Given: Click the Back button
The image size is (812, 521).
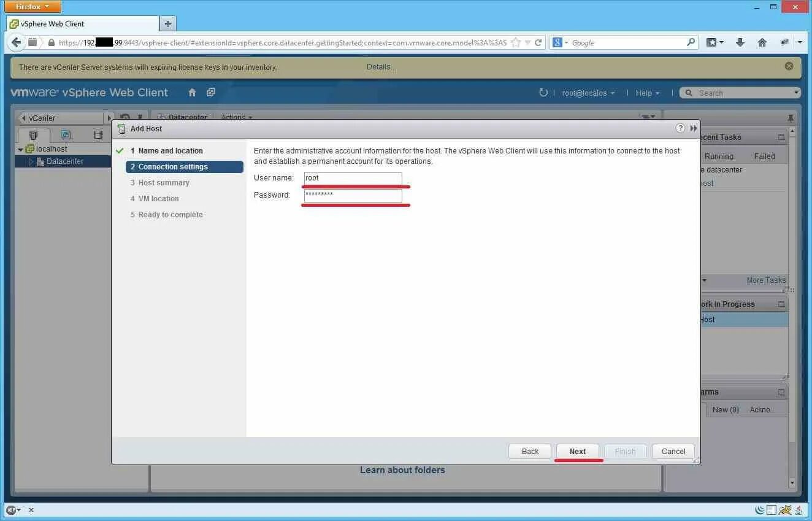Looking at the screenshot, I should 530,451.
